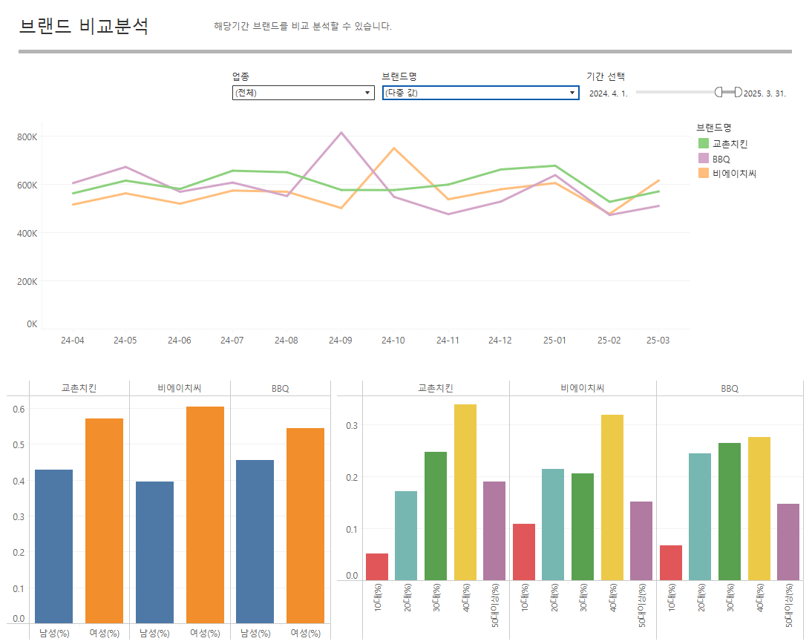Open the 브랜드명 (다중 값) dropdown

(x=480, y=93)
